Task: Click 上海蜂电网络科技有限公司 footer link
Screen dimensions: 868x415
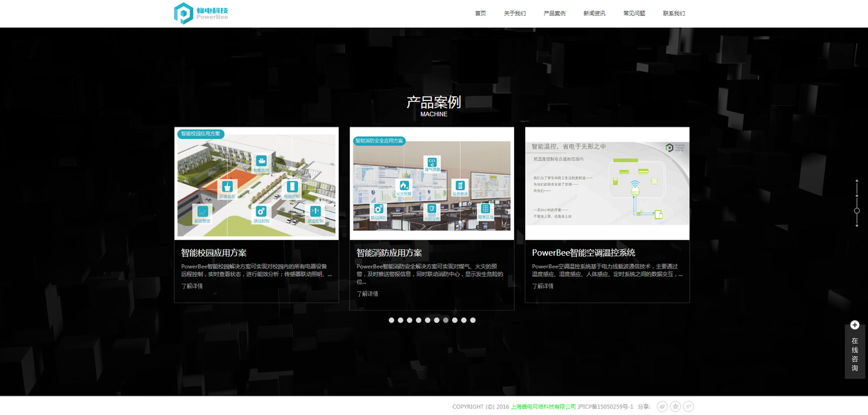Action: click(x=543, y=407)
